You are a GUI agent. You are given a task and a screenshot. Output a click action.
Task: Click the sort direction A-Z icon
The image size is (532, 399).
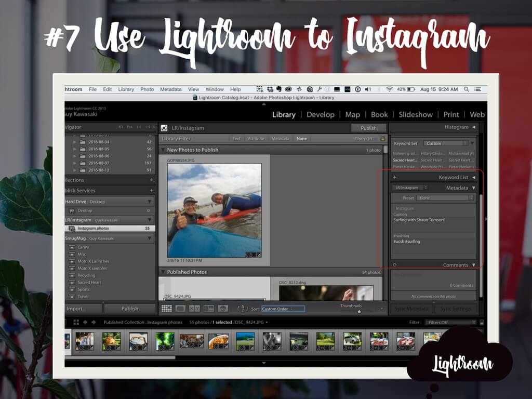tap(243, 309)
